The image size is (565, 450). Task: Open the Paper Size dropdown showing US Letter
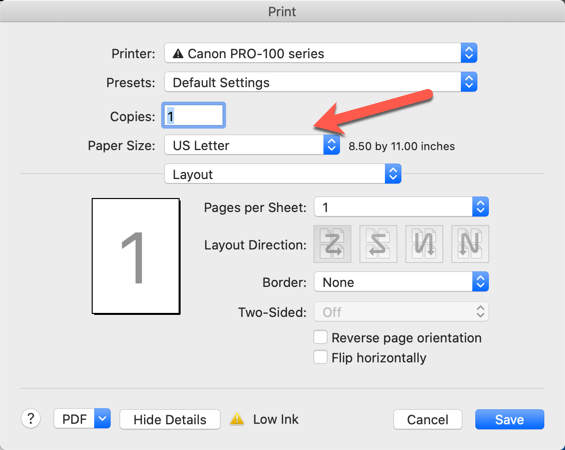pos(252,145)
